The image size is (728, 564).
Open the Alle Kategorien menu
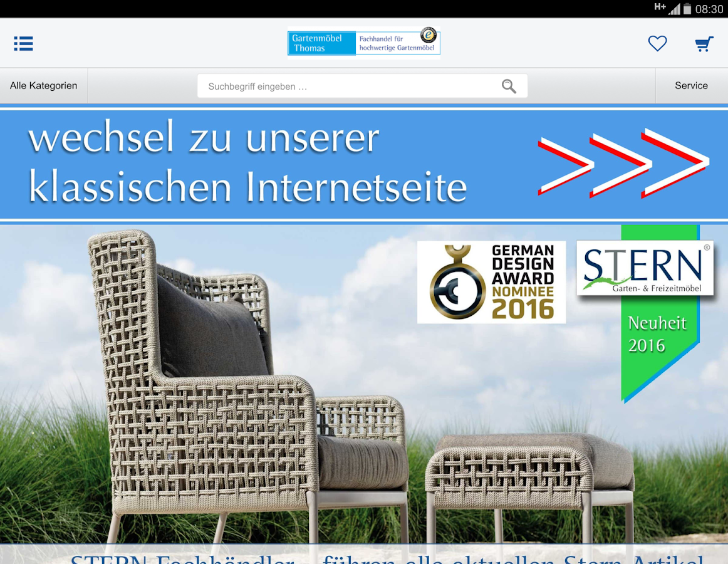(x=44, y=85)
